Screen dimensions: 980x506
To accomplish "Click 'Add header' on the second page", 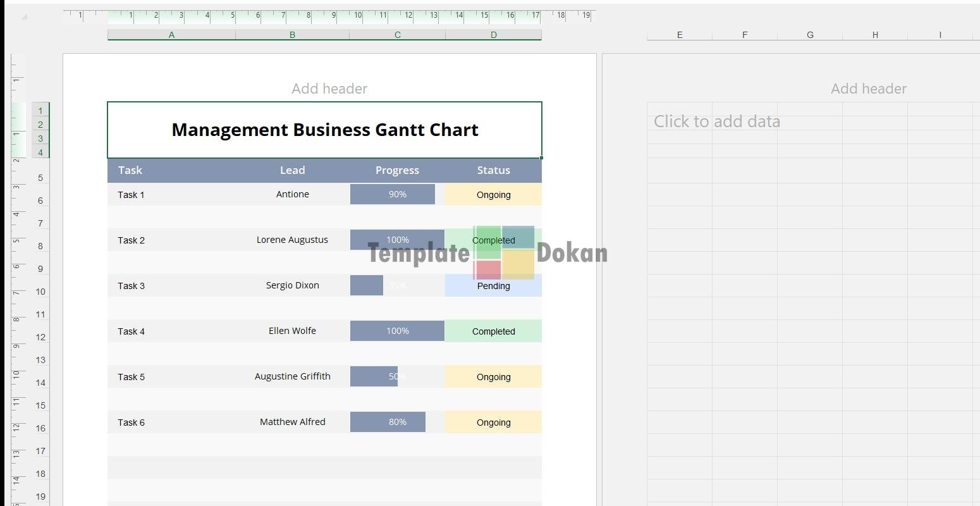I will (x=868, y=89).
